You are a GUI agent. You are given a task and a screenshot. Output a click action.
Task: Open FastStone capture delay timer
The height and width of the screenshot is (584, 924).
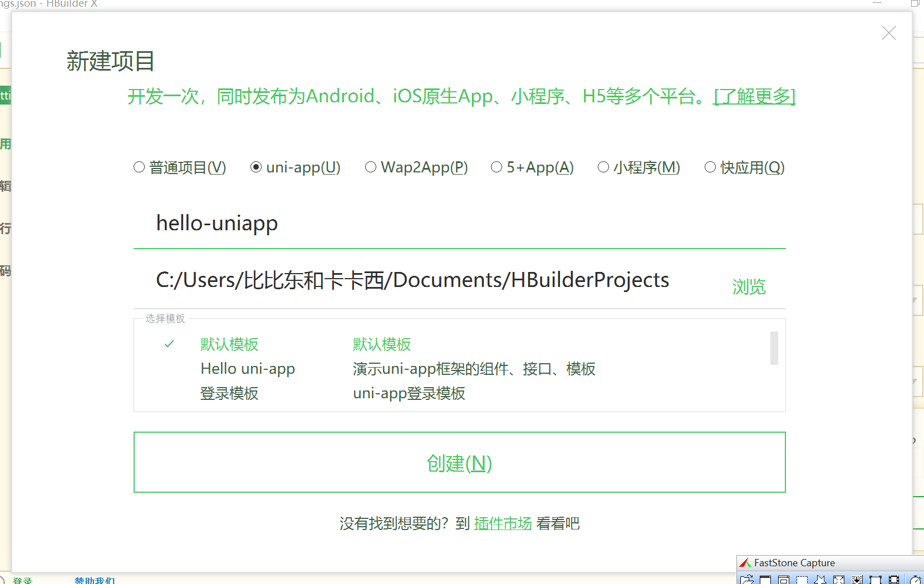click(915, 580)
